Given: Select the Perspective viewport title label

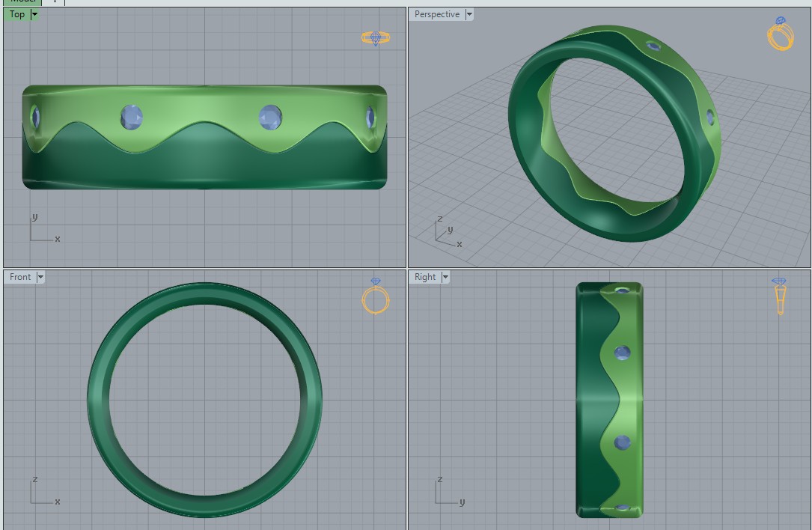Looking at the screenshot, I should 437,14.
